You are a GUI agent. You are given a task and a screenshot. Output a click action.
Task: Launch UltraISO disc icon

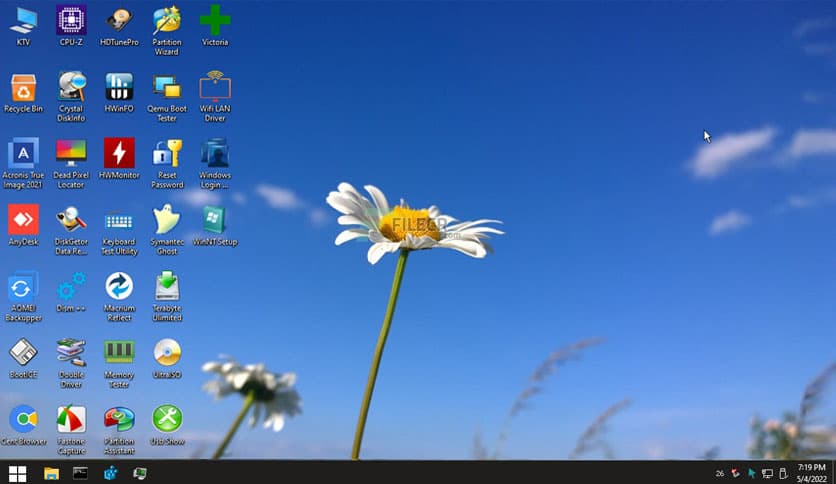pos(167,359)
